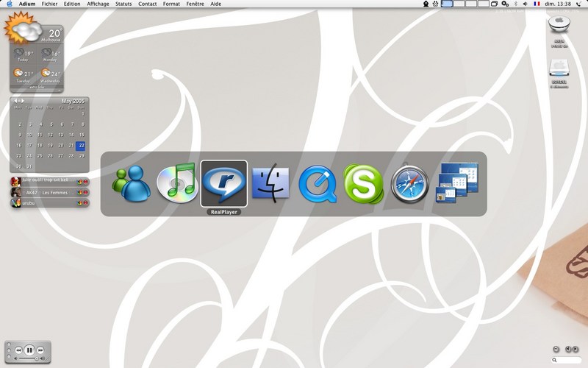Open the Statuts menu
The width and height of the screenshot is (588, 368).
coord(118,4)
